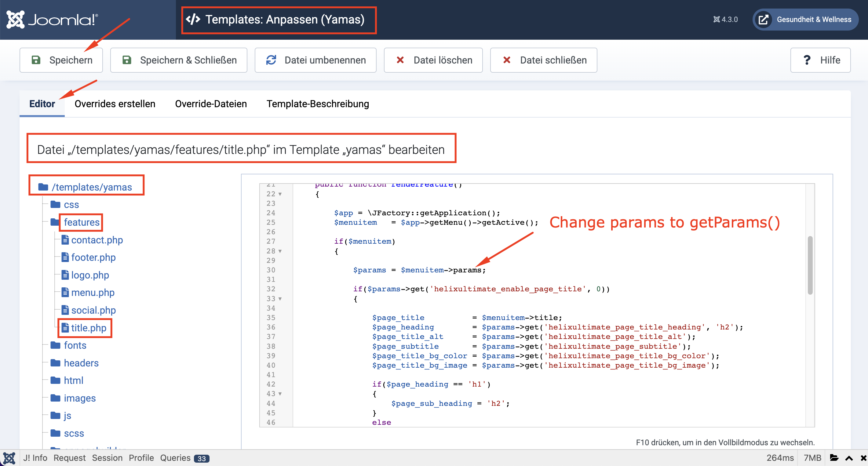
Task: Click the 264ms timing indicator
Action: point(780,458)
